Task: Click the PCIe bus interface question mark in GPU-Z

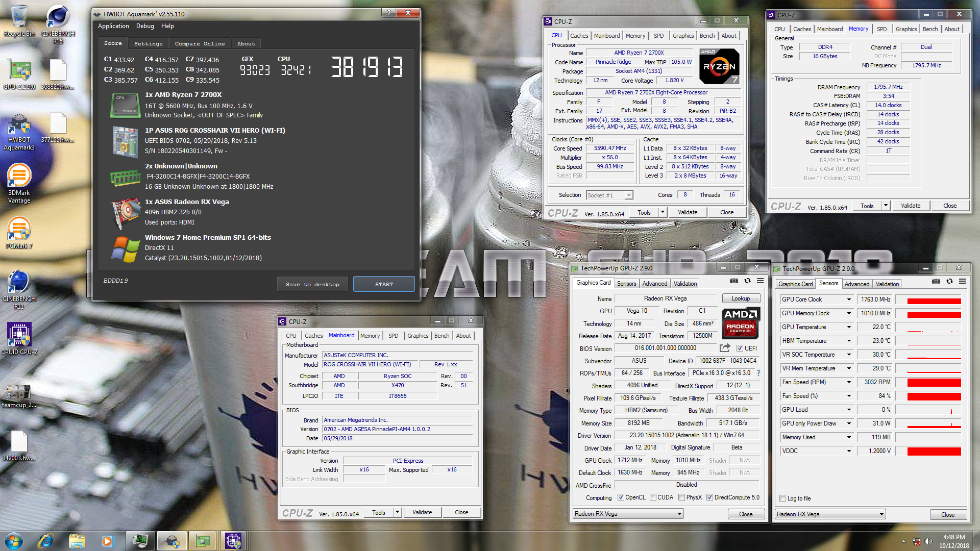Action: click(x=758, y=373)
